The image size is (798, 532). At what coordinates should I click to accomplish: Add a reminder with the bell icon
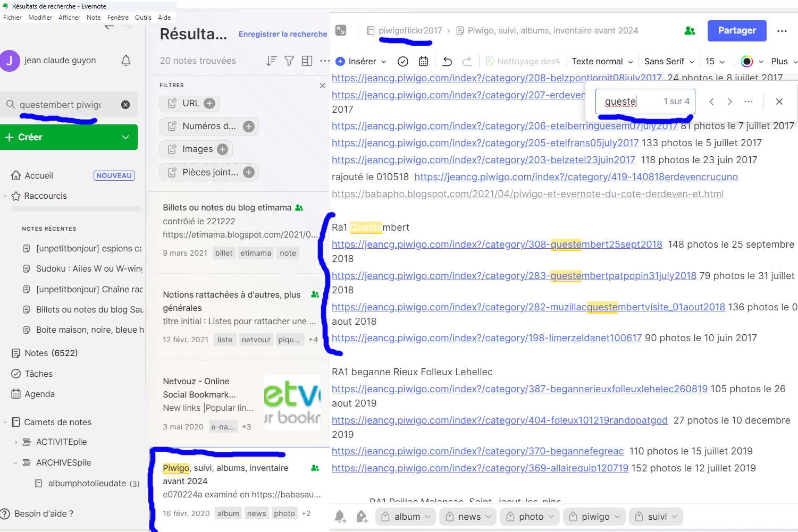(340, 517)
